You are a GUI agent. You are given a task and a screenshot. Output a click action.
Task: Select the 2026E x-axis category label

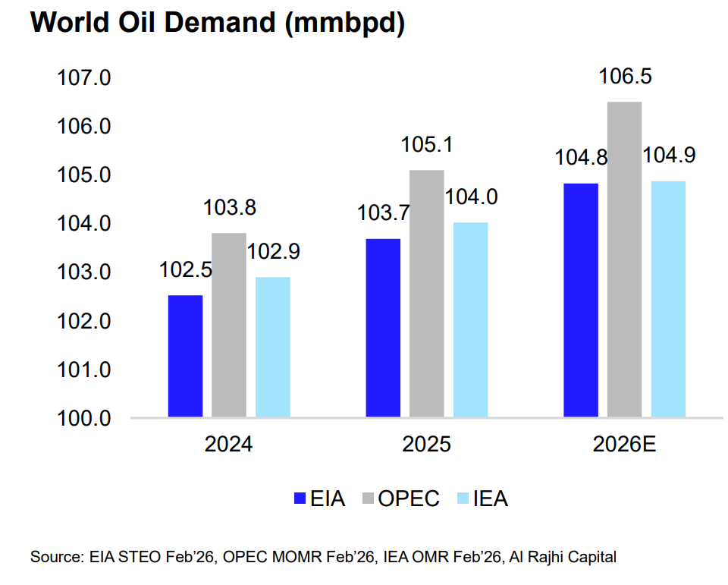[624, 445]
